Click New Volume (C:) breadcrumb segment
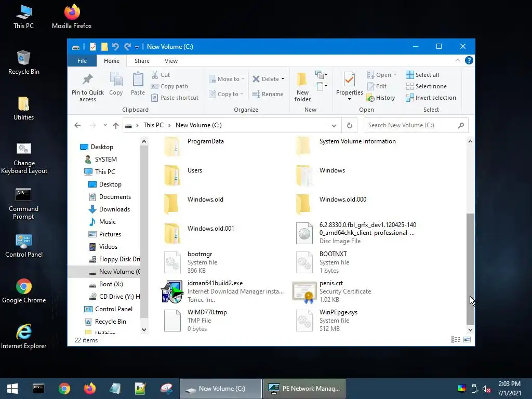Viewport: 532px width, 399px height. pos(198,125)
